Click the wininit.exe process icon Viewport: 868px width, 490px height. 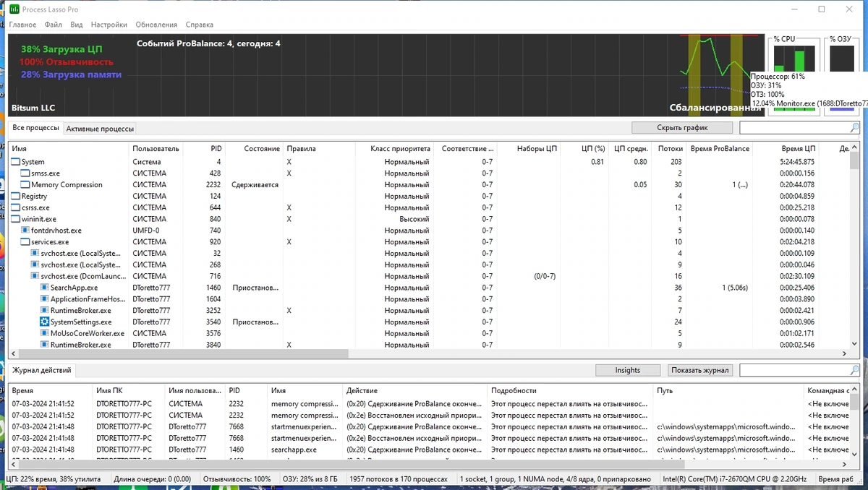pos(16,219)
